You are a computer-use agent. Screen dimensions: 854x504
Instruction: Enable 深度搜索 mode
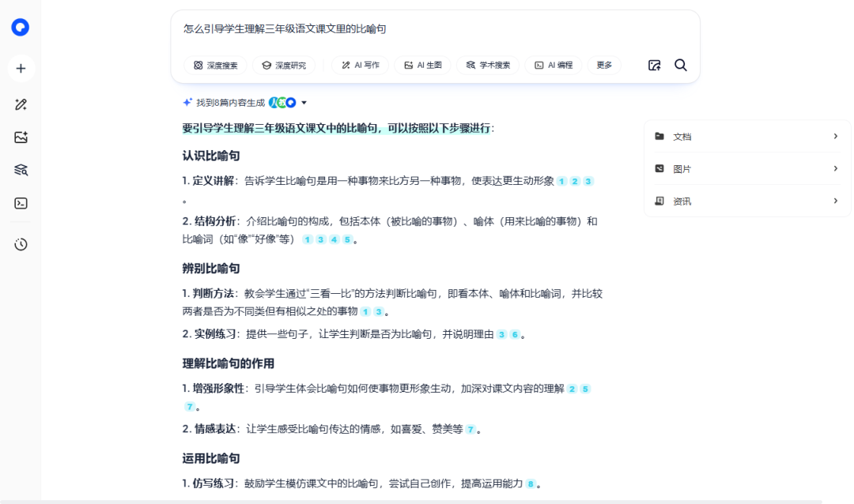(x=214, y=66)
